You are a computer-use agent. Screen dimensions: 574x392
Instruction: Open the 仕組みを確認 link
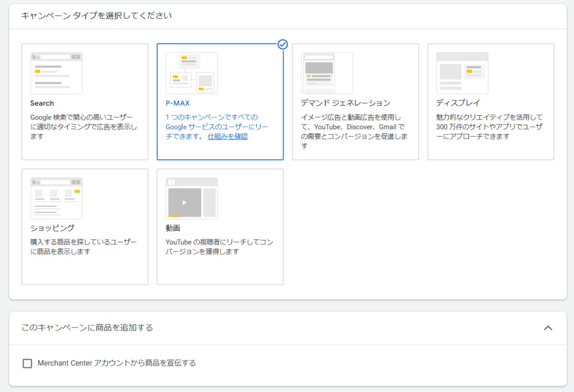(228, 136)
